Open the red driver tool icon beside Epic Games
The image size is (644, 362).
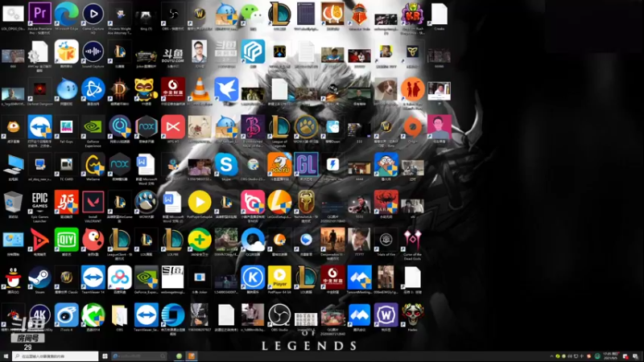coord(67,202)
